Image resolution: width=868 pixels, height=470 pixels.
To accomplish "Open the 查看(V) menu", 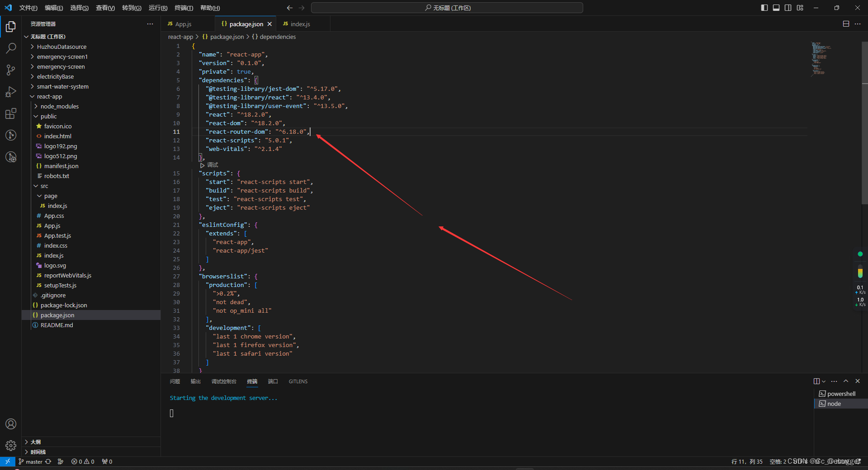I will click(105, 8).
